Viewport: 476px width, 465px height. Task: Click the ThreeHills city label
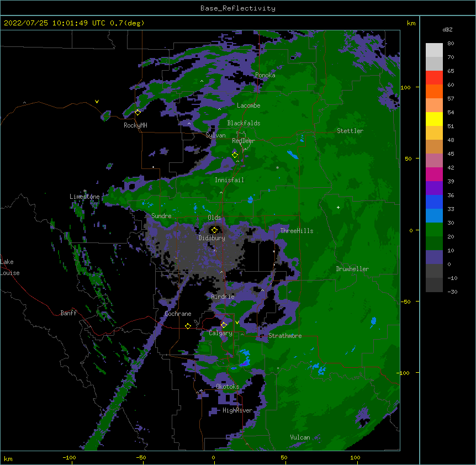coord(297,231)
